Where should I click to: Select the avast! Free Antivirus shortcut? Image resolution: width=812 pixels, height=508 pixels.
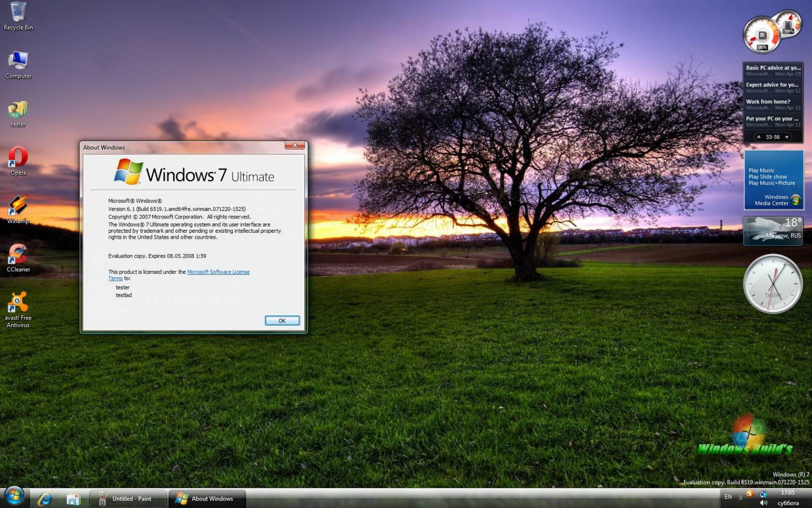(18, 310)
